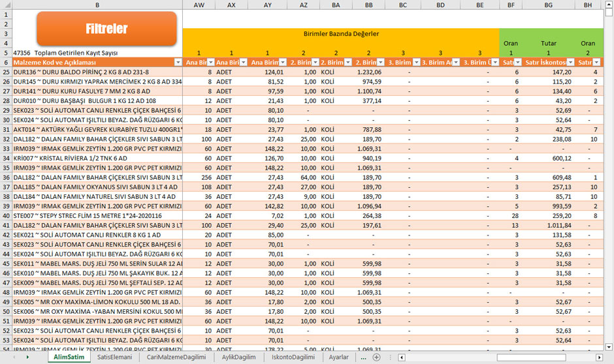Select column BG header
This screenshot has height=364, width=614.
(548, 5)
